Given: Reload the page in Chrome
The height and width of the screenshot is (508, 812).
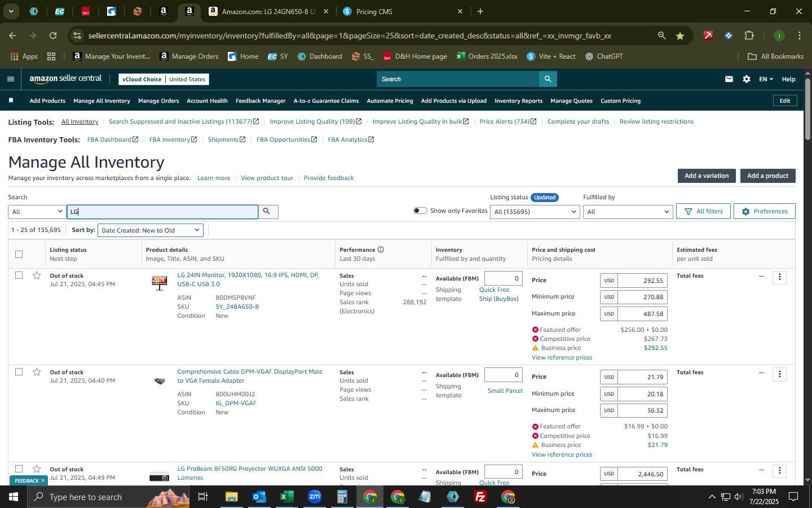Looking at the screenshot, I should click(x=52, y=36).
